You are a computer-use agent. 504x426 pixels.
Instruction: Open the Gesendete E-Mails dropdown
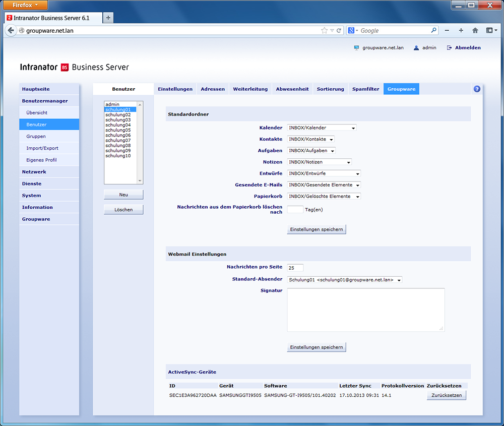[x=324, y=185]
